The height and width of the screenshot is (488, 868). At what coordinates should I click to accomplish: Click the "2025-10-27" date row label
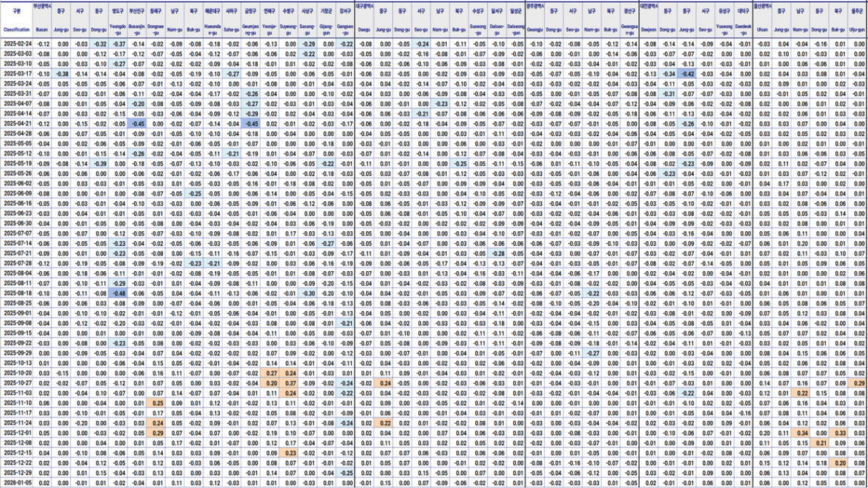[x=16, y=382]
